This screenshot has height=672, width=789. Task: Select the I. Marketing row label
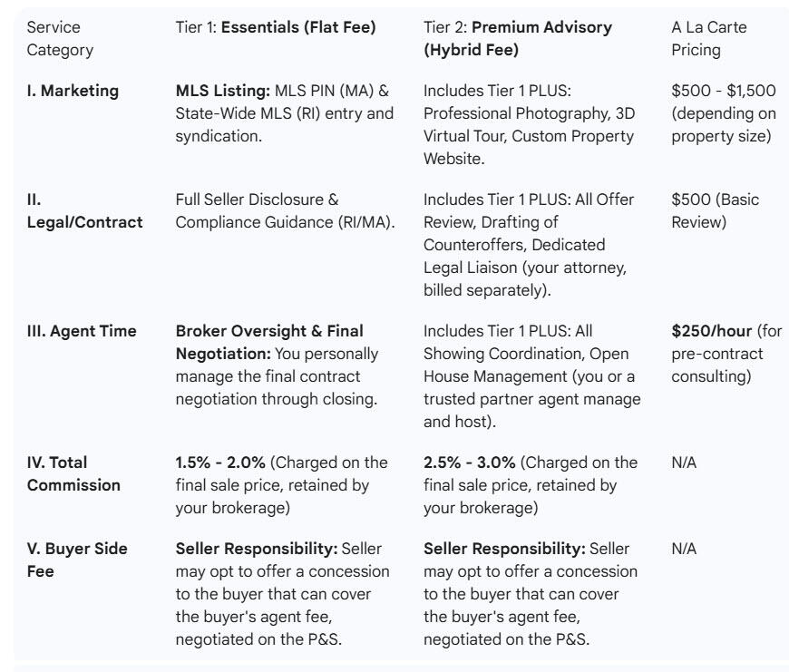[73, 91]
